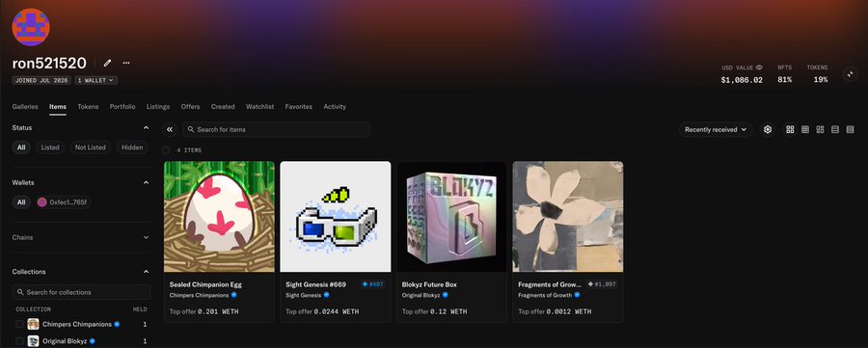Open the Sealed Chimpanion Egg thumbnail

219,216
